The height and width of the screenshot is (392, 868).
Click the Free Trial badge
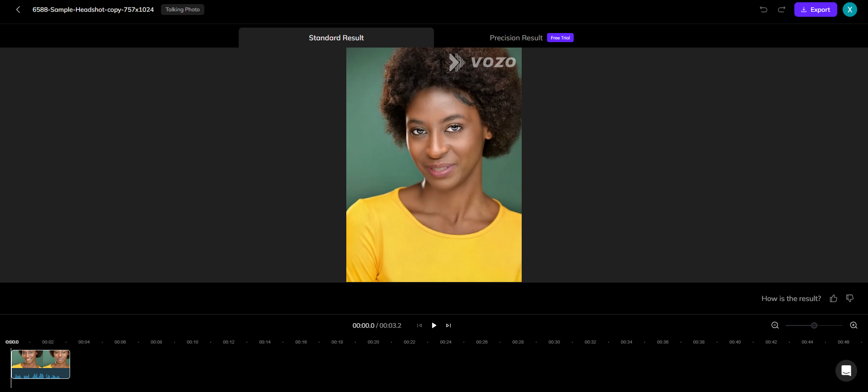(560, 38)
